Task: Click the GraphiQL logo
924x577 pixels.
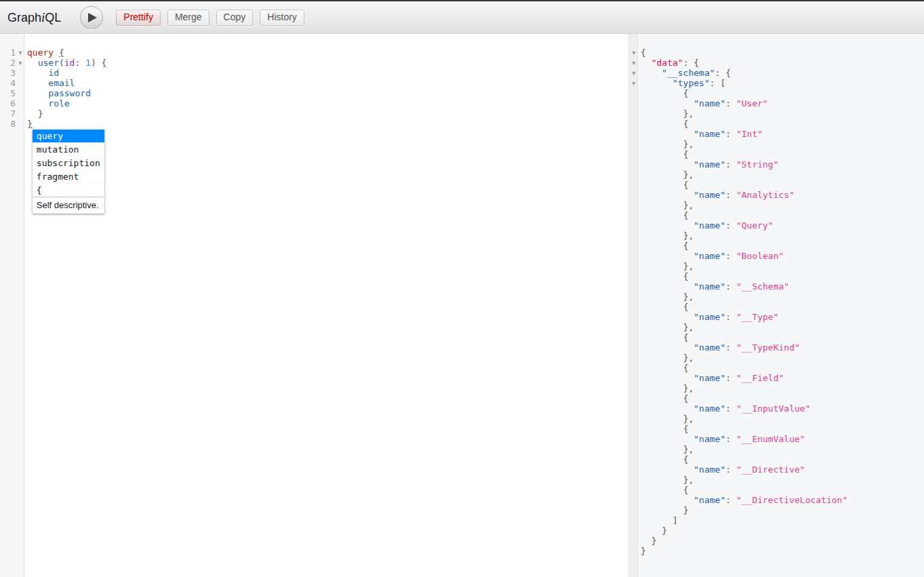Action: pyautogui.click(x=34, y=18)
